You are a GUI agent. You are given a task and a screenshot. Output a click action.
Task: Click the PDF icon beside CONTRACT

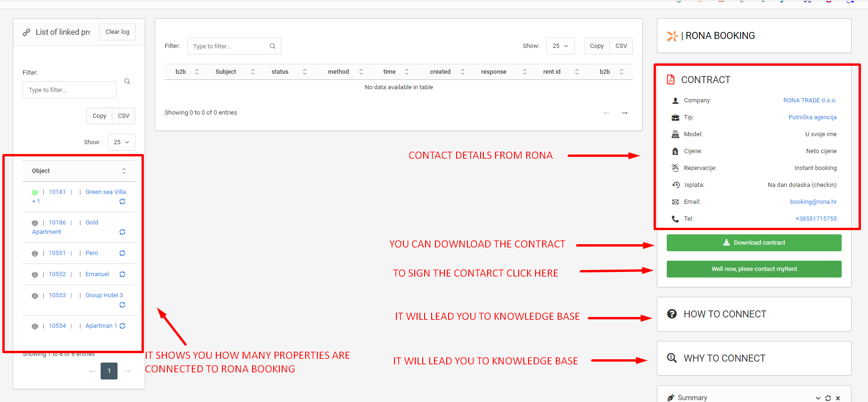pyautogui.click(x=671, y=79)
